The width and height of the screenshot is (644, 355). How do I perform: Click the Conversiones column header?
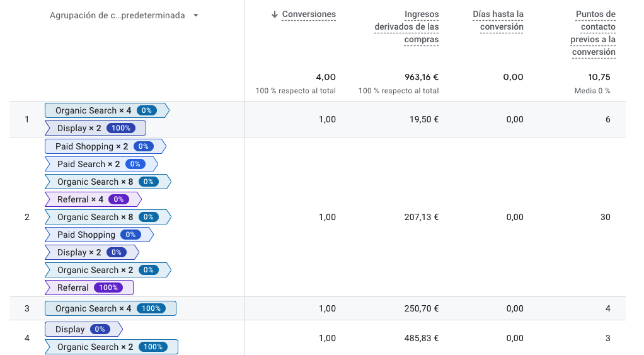(x=309, y=15)
